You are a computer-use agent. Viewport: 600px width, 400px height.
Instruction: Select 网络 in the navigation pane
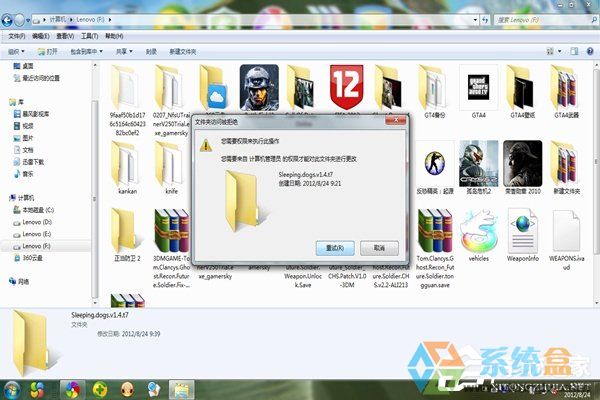tap(19, 282)
